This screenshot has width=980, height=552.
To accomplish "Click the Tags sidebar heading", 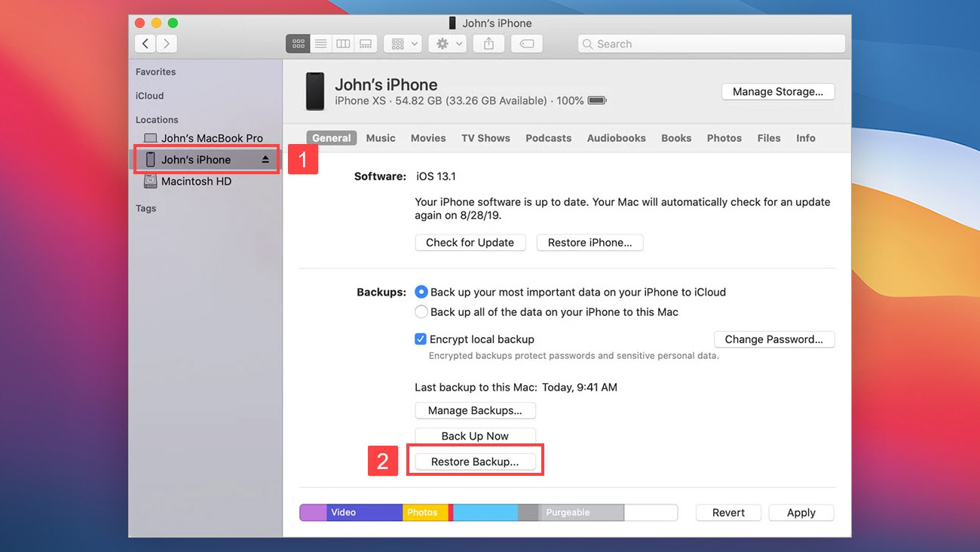I will click(x=145, y=208).
